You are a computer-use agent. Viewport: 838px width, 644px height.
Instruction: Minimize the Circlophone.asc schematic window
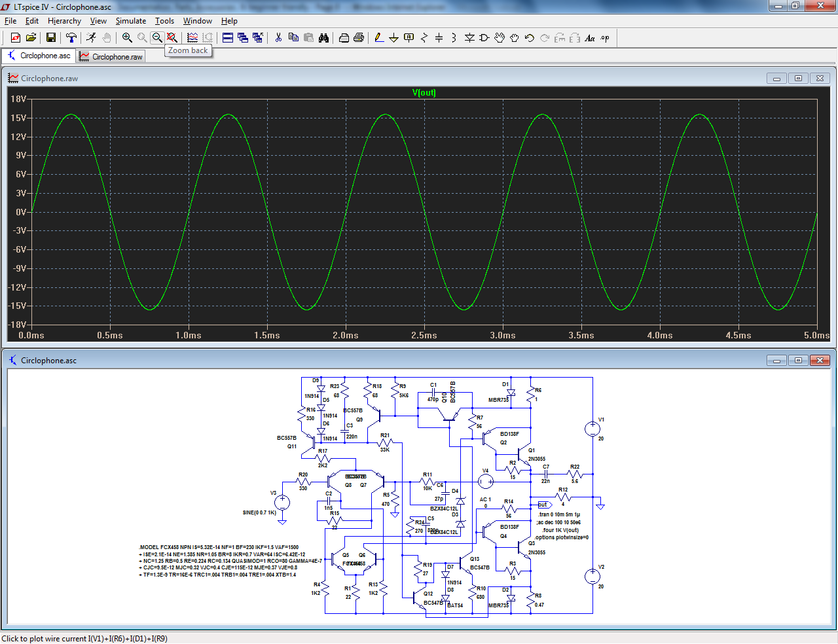(x=776, y=361)
